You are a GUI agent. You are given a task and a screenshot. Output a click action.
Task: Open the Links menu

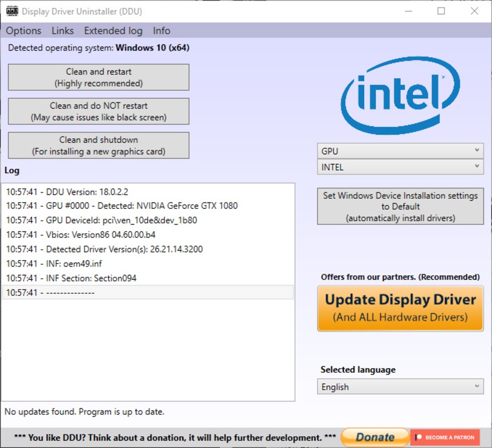point(63,31)
